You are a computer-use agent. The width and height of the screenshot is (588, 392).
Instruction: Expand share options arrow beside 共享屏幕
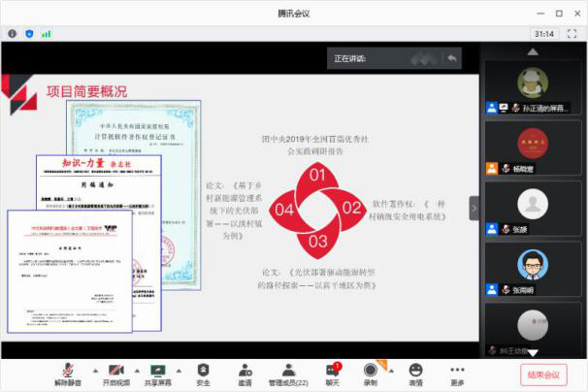pos(180,371)
